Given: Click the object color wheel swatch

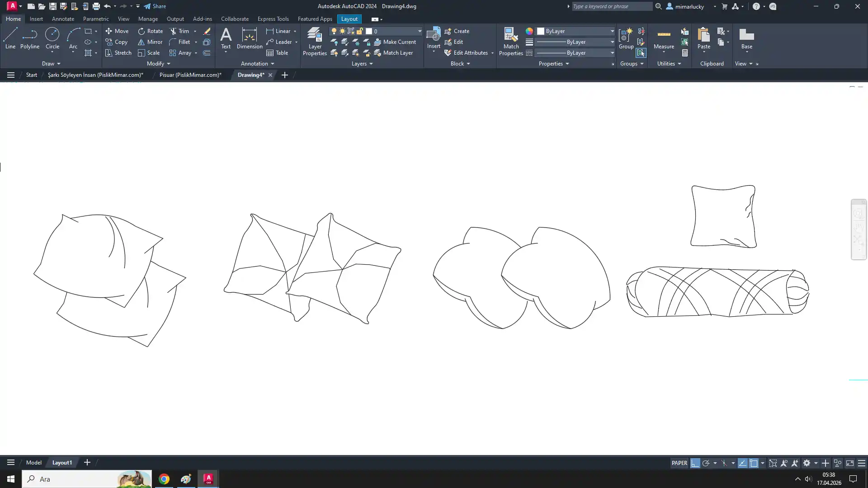Looking at the screenshot, I should click(529, 31).
